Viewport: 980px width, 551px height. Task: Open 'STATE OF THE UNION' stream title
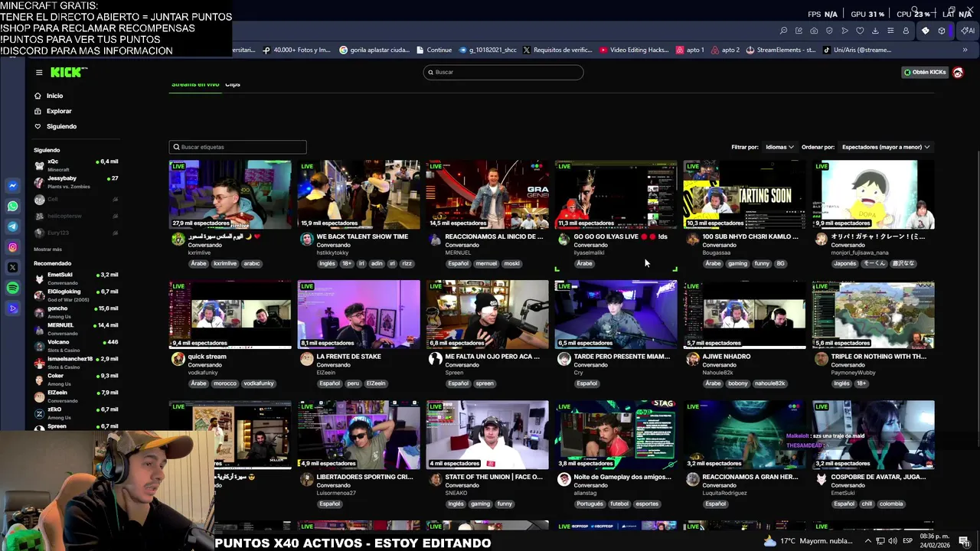click(x=494, y=477)
